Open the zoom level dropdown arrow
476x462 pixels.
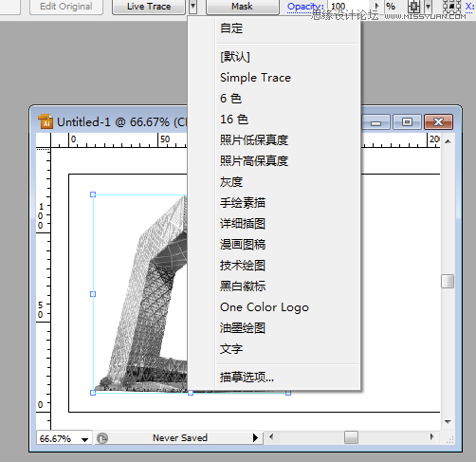(84, 439)
